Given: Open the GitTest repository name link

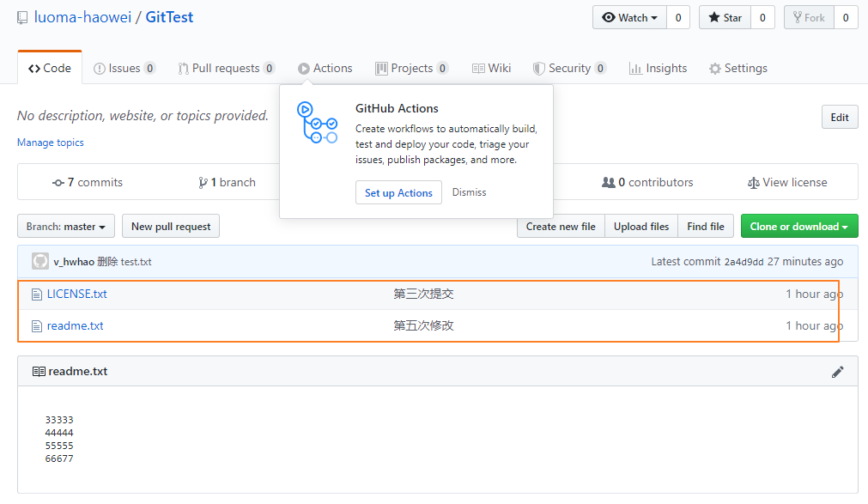Looking at the screenshot, I should [x=169, y=17].
